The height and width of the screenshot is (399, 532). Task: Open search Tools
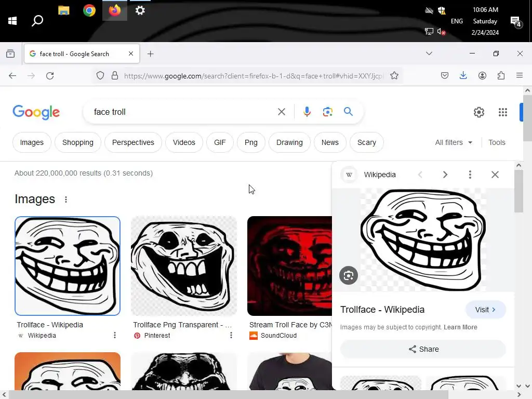pyautogui.click(x=497, y=142)
